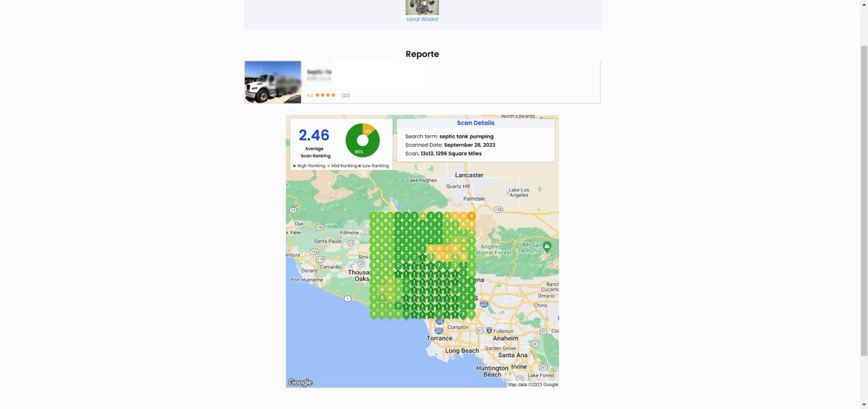Click the Google logo on the map
The width and height of the screenshot is (868, 409).
point(300,382)
